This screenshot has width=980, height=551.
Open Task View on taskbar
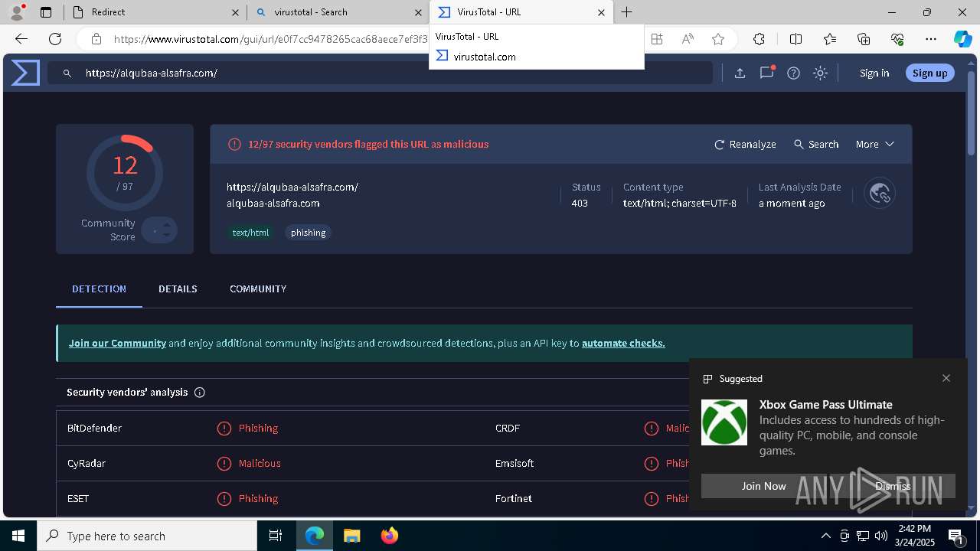276,536
